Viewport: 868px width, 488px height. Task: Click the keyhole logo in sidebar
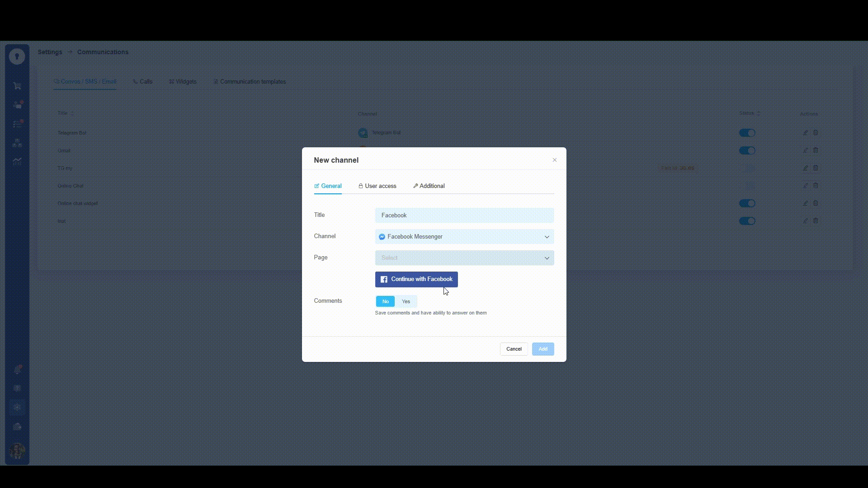tap(17, 56)
